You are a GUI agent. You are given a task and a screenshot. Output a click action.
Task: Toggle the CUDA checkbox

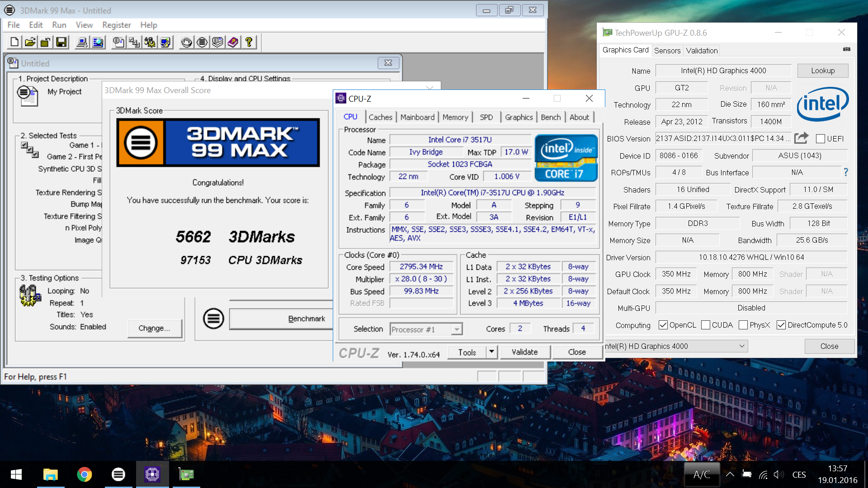tap(705, 325)
